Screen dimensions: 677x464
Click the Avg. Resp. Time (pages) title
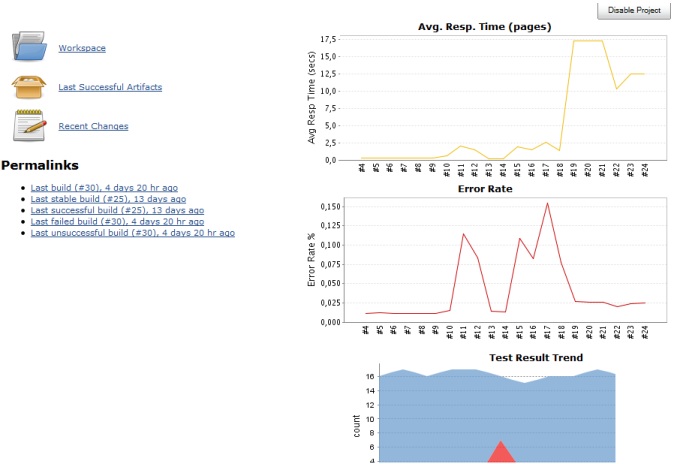tap(484, 27)
